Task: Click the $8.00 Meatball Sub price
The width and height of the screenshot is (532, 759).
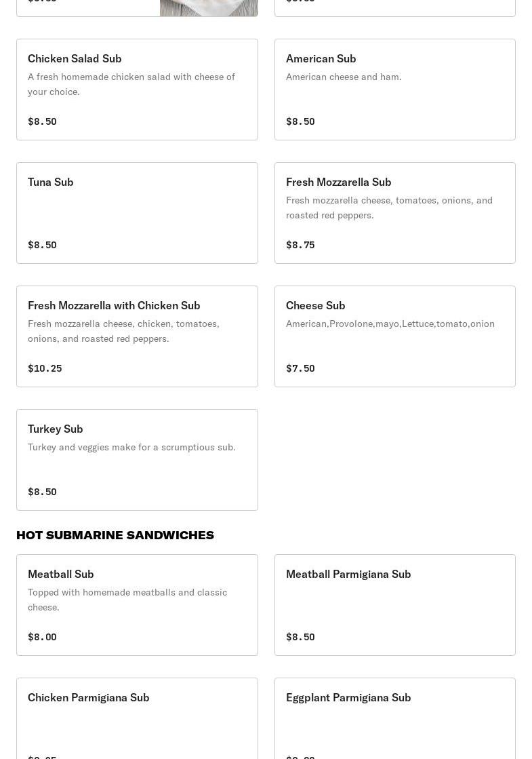Action: 42,637
